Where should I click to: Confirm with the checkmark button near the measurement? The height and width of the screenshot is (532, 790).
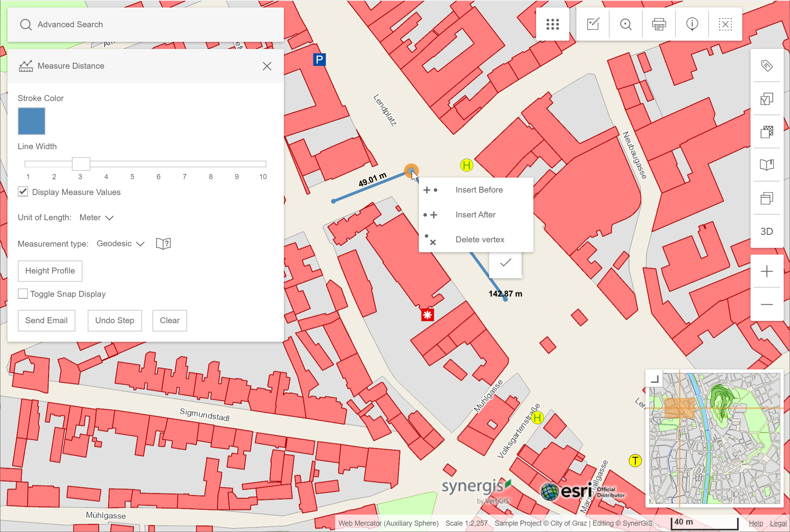[506, 262]
